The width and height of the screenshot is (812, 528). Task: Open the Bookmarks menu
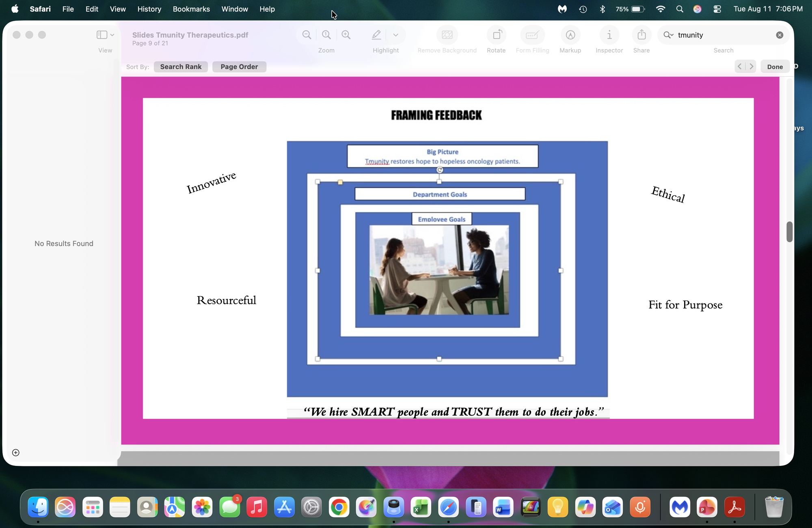click(191, 9)
